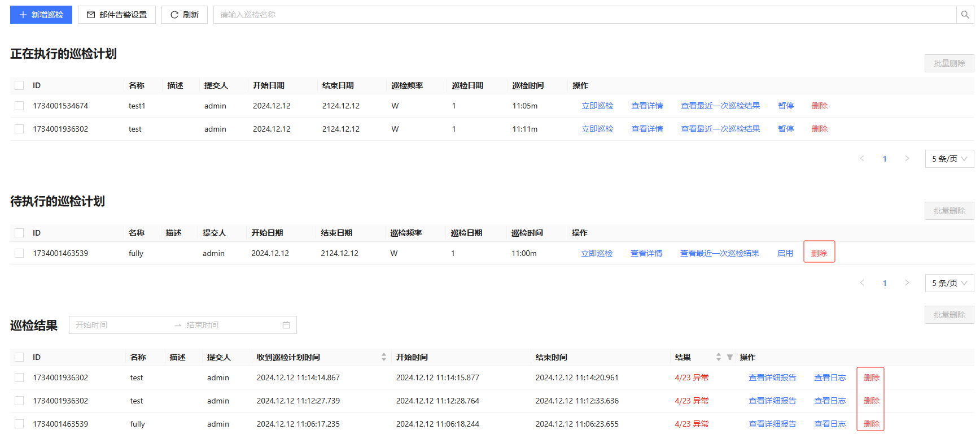Screen dimensions: 980x434
Task: Click the filter icon in 结果 column
Action: [730, 357]
